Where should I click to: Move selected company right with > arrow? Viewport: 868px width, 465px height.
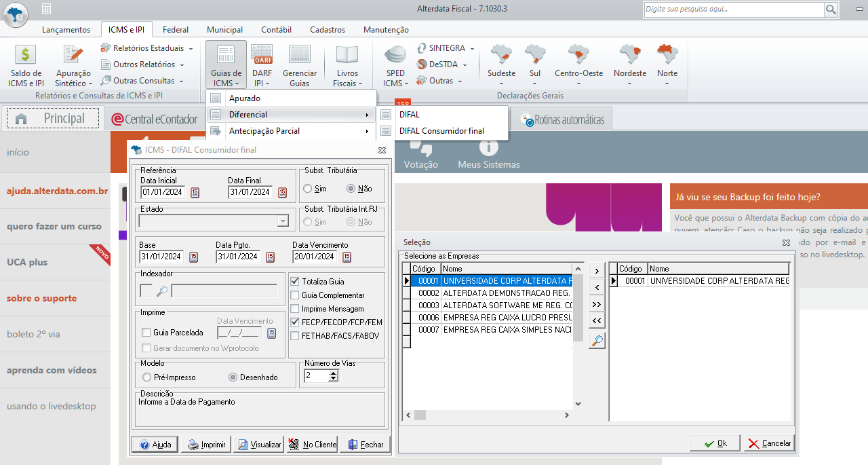point(597,272)
